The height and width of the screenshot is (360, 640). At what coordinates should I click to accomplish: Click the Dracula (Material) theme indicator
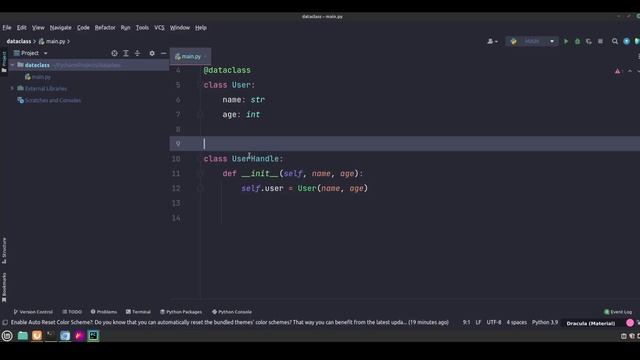point(591,323)
